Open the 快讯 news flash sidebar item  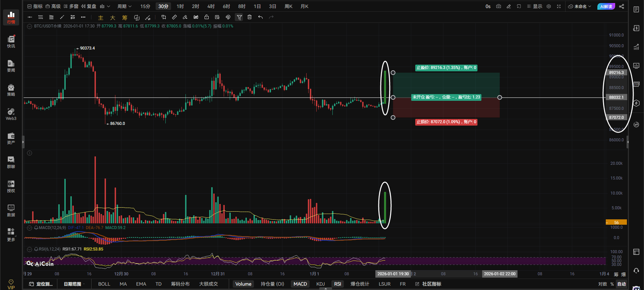tap(11, 42)
